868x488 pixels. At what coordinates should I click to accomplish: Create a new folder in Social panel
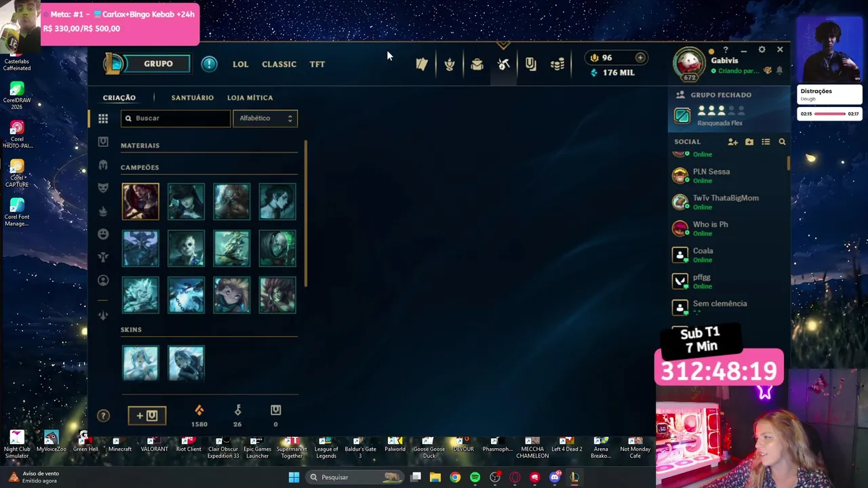[x=749, y=142]
